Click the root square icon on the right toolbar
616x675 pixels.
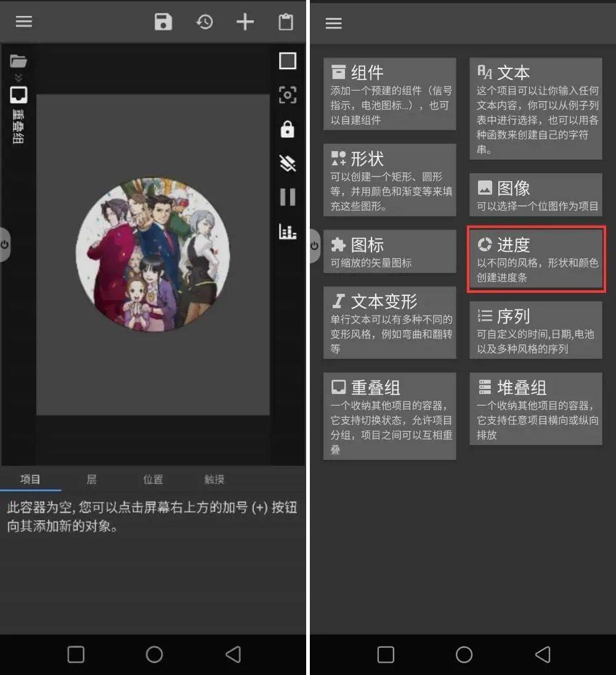pos(287,60)
